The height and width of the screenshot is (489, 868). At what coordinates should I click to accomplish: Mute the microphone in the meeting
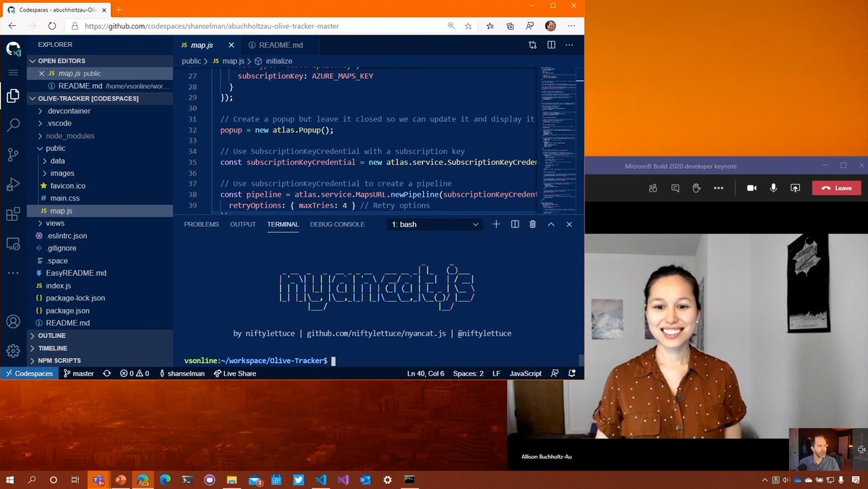(x=773, y=187)
